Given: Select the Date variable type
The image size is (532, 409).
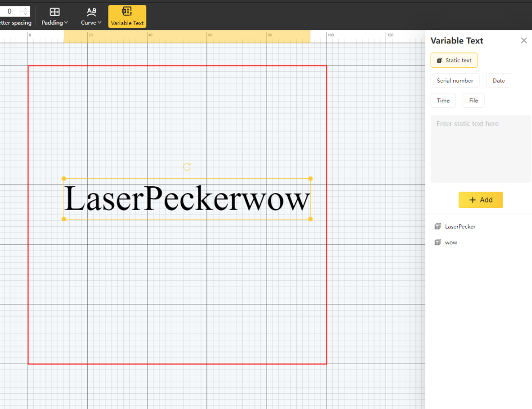Looking at the screenshot, I should pos(498,80).
